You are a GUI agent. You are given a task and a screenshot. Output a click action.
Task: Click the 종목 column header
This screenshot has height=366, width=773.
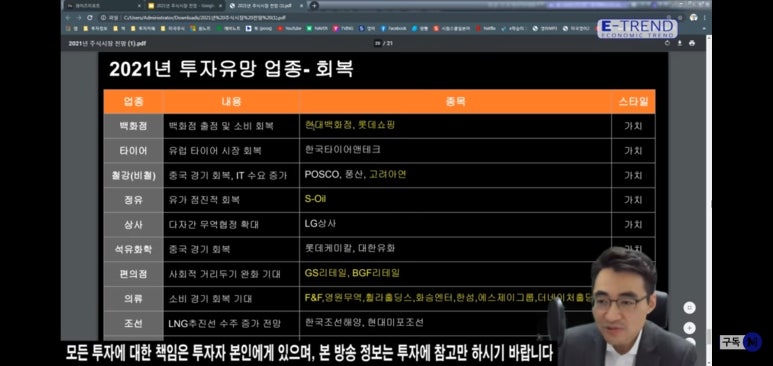455,102
